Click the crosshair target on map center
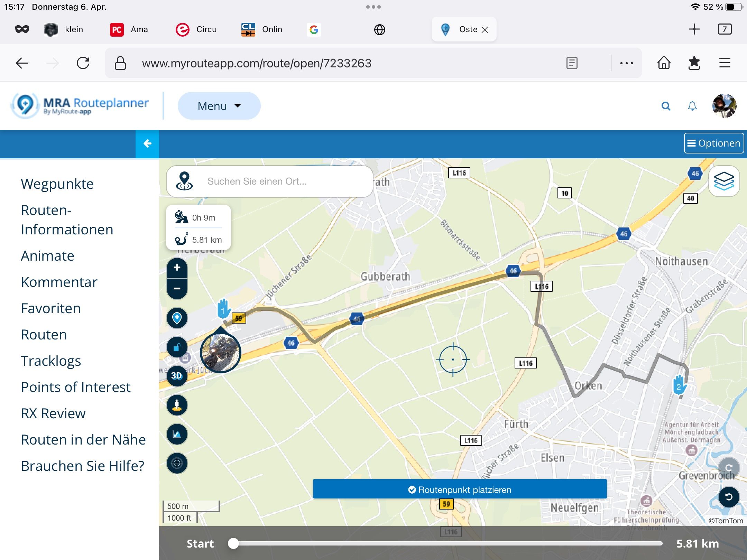This screenshot has height=560, width=747. (x=453, y=360)
